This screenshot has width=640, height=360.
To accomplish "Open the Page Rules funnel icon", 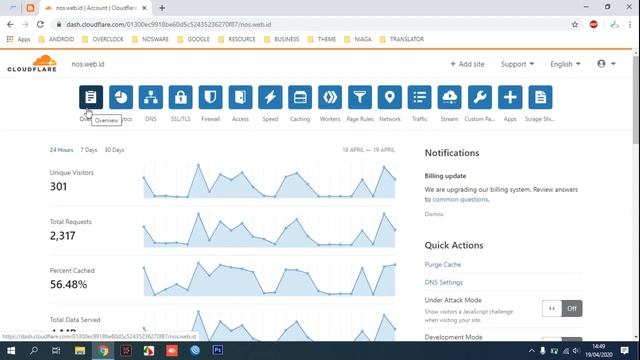I will pyautogui.click(x=360, y=97).
